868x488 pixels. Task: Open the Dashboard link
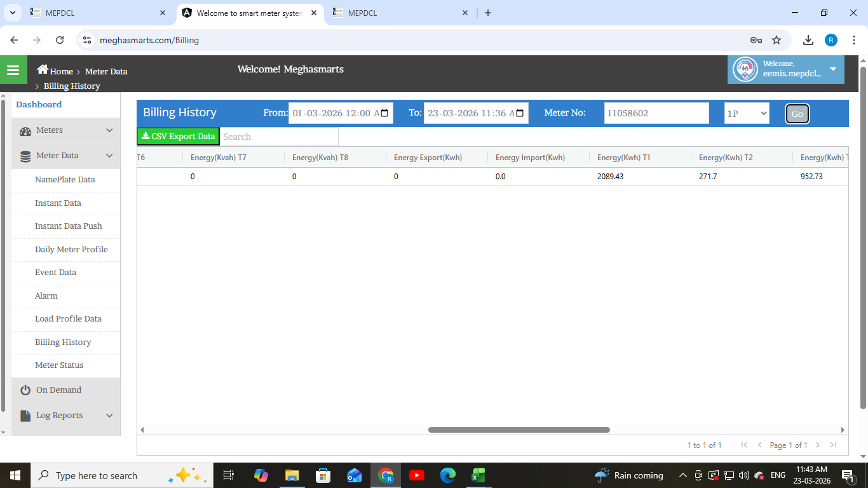click(x=39, y=105)
